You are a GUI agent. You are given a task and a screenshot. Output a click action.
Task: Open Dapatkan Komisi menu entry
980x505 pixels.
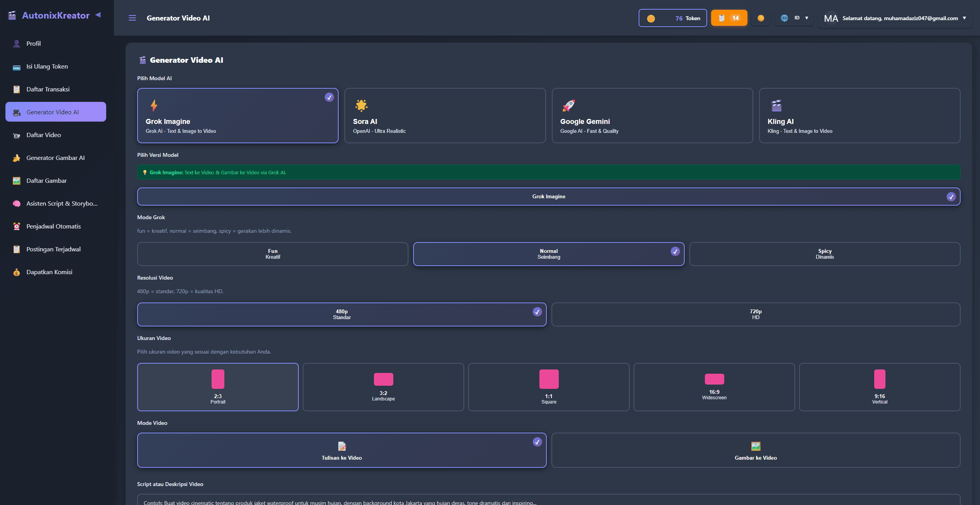point(56,272)
